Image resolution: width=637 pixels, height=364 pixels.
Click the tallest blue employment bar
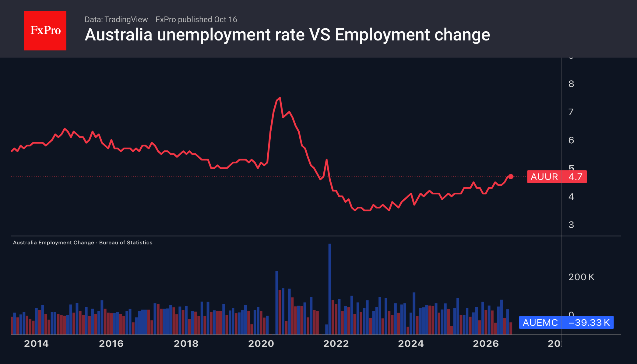[x=330, y=289]
